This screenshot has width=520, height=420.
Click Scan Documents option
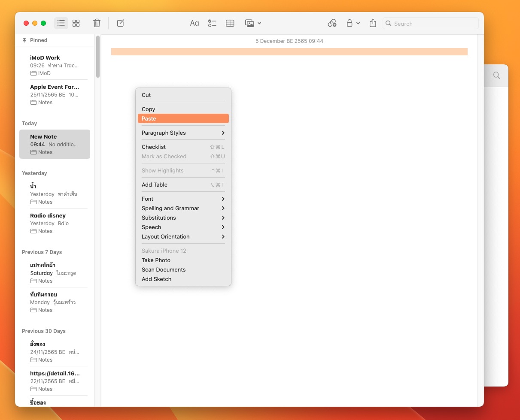(164, 269)
